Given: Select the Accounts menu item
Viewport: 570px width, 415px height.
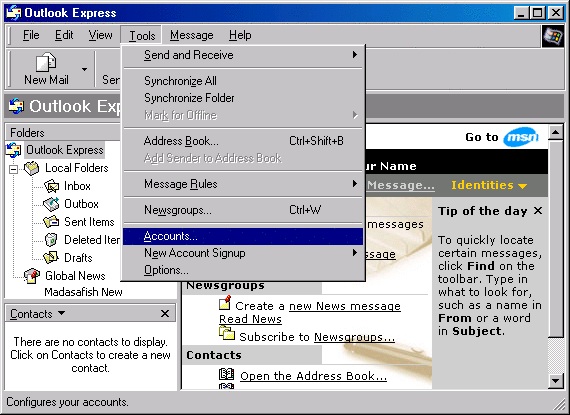Looking at the screenshot, I should 243,236.
